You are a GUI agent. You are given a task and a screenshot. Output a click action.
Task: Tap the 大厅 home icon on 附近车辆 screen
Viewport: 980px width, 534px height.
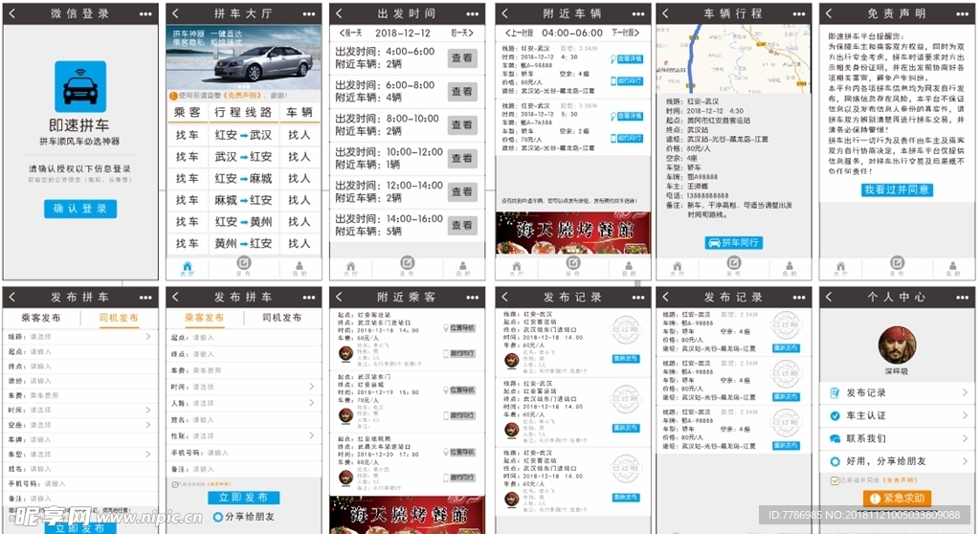tap(516, 269)
